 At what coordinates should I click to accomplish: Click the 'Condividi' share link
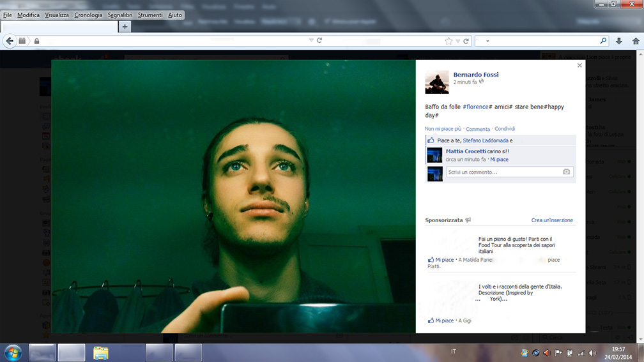[505, 129]
